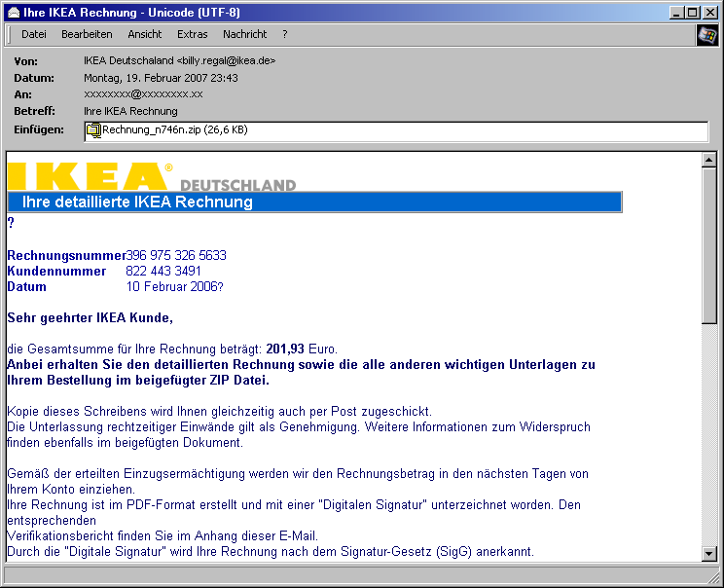Click the amount 201,93
The height and width of the screenshot is (588, 724).
pos(285,349)
